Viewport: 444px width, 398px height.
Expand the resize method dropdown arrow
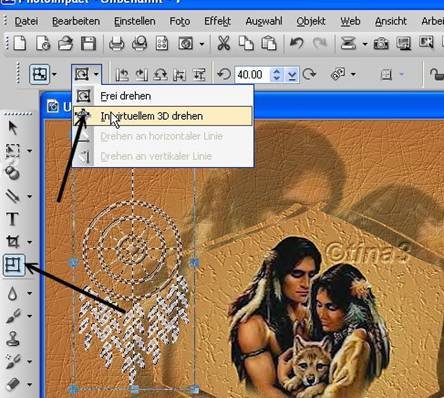click(54, 74)
